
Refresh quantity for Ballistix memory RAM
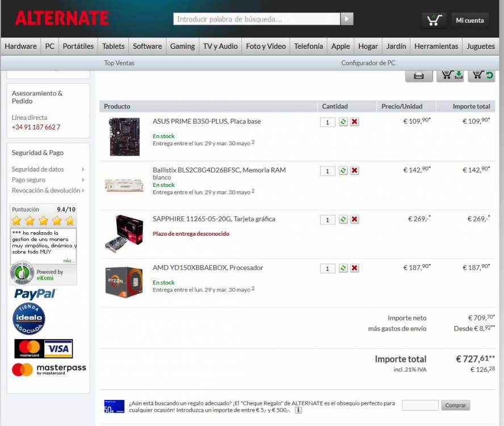click(x=343, y=170)
